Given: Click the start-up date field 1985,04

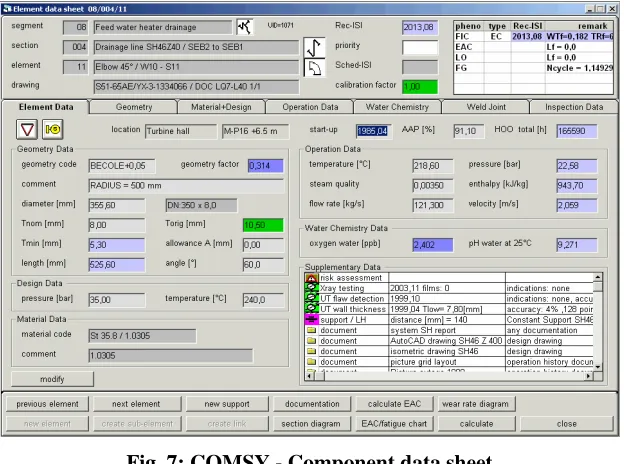Looking at the screenshot, I should (373, 131).
